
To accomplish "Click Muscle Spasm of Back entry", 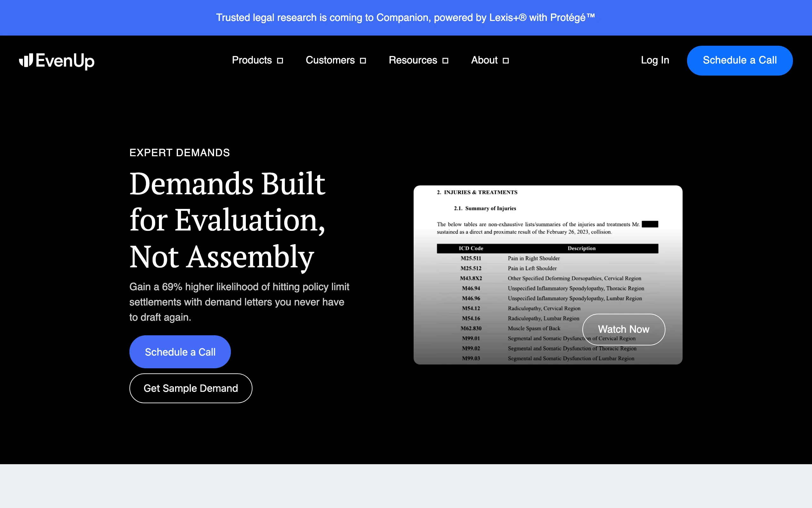I will point(534,328).
